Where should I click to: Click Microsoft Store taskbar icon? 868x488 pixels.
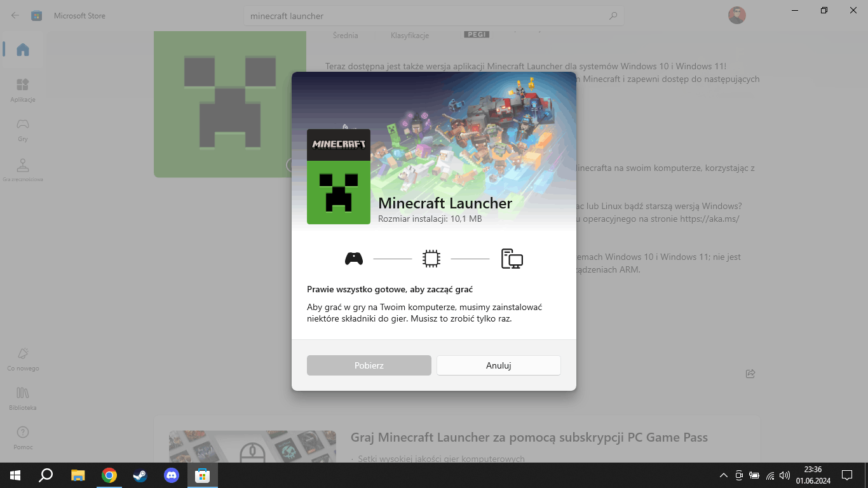(202, 475)
